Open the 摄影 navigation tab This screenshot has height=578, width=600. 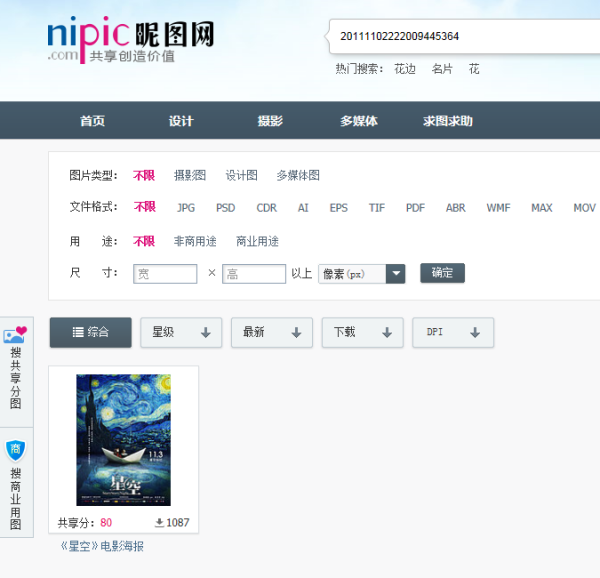coord(270,121)
